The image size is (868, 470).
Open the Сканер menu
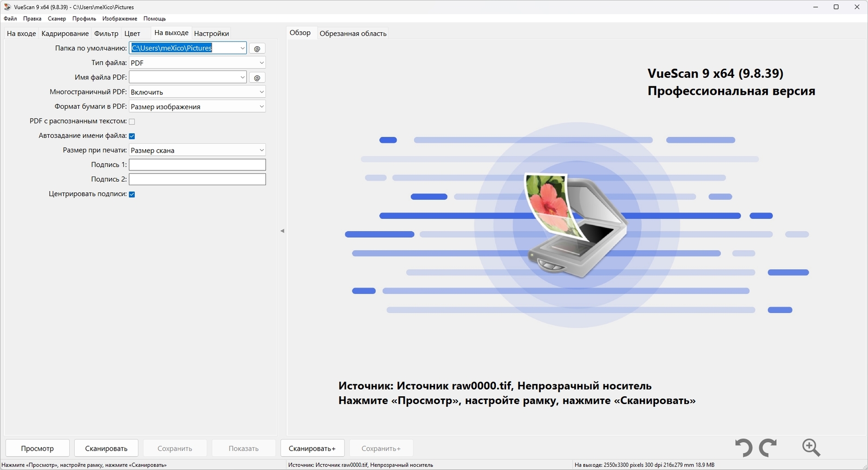(57, 18)
